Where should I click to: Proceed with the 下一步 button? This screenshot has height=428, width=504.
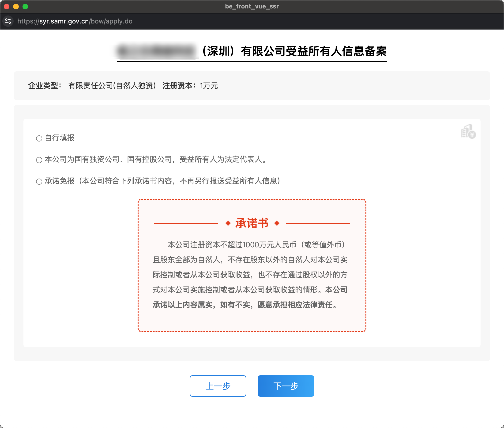286,386
